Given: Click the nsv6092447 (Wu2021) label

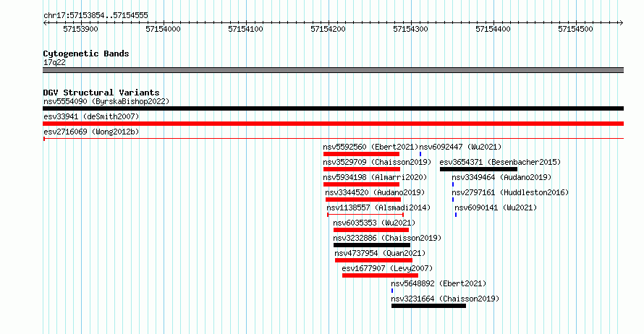Looking at the screenshot, I should (460, 147).
